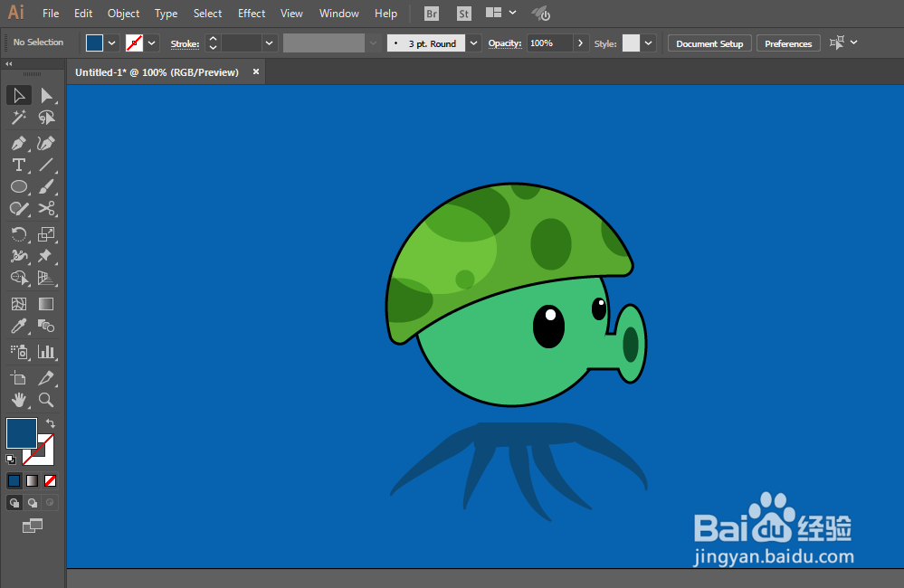Choose the Gradient tool
The image size is (904, 588).
click(46, 304)
